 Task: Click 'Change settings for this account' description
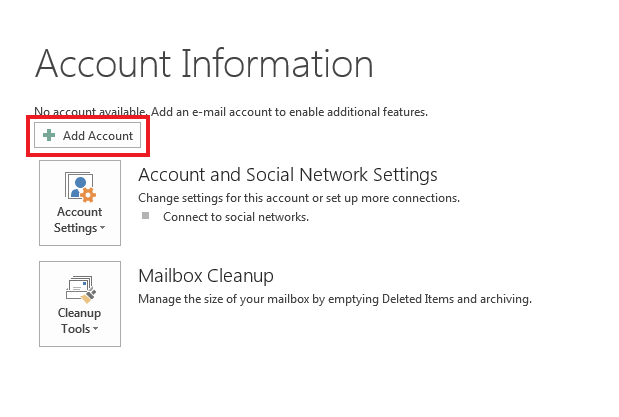coord(299,198)
